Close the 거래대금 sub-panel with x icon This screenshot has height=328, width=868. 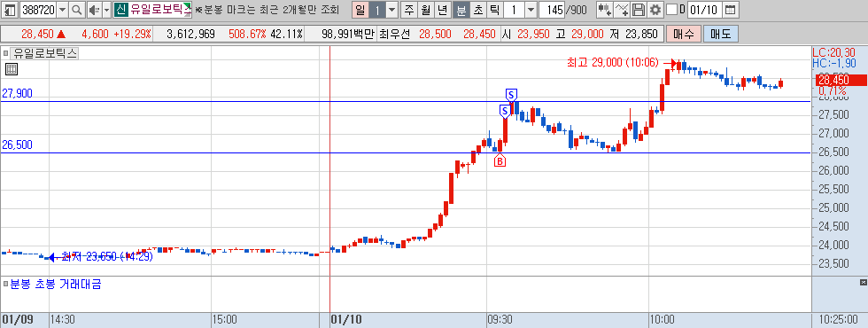863,283
